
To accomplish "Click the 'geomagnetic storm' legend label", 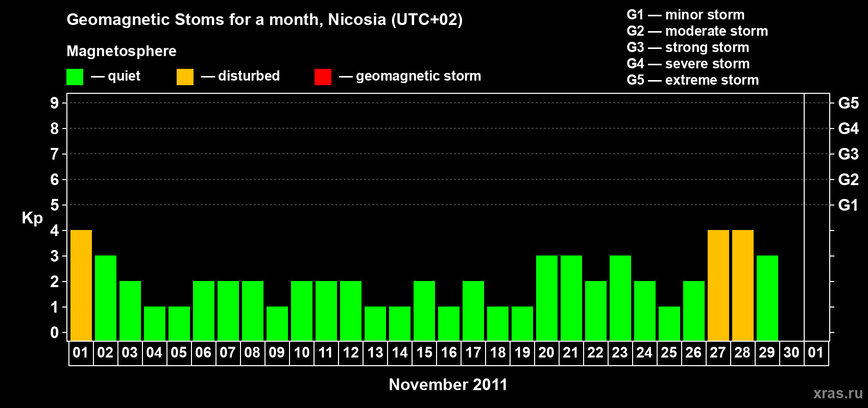I will click(419, 76).
